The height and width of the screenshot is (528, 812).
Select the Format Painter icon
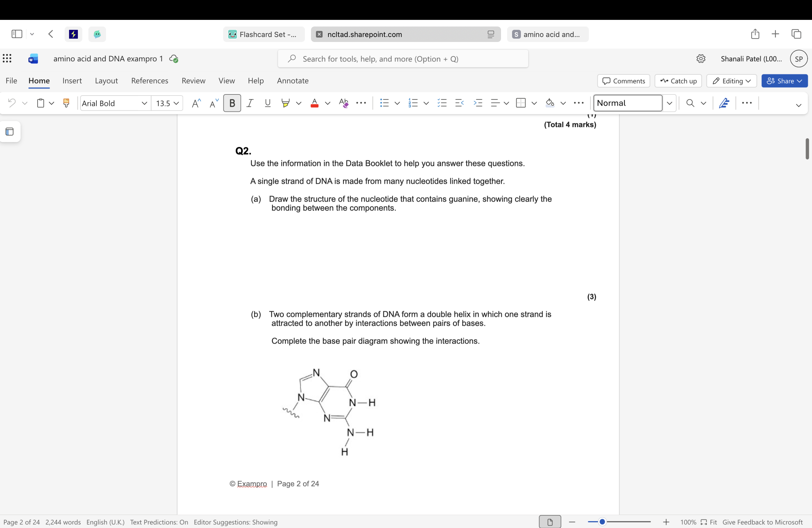(66, 103)
